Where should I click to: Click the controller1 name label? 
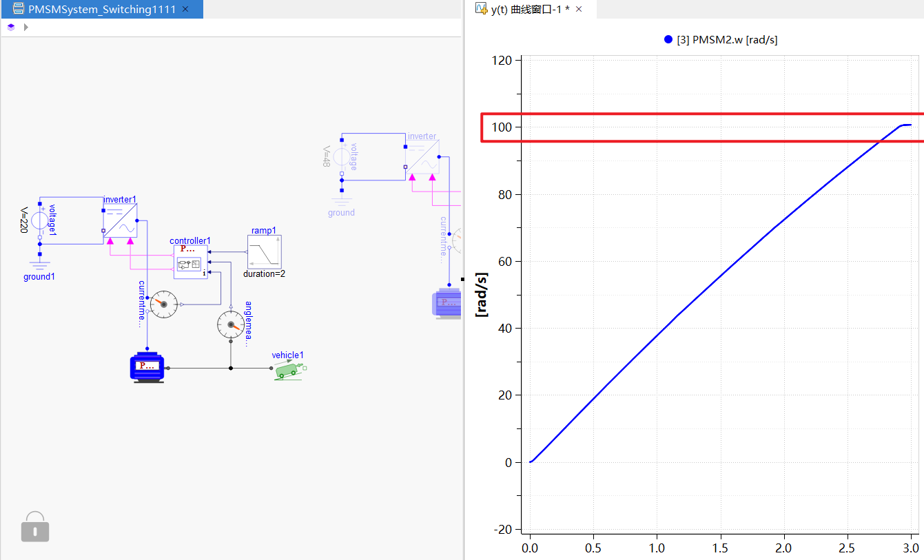click(x=190, y=241)
